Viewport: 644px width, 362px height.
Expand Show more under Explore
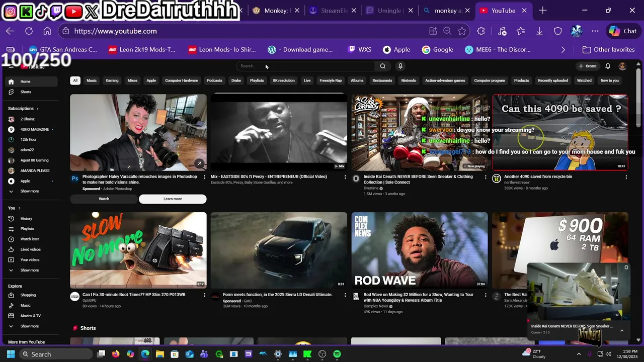click(31, 326)
